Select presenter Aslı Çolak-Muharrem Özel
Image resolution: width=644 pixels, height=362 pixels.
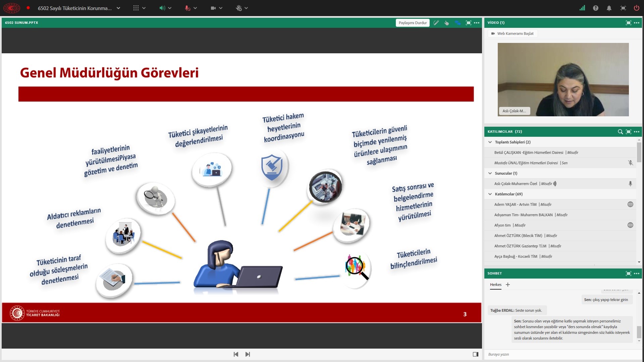(x=560, y=184)
